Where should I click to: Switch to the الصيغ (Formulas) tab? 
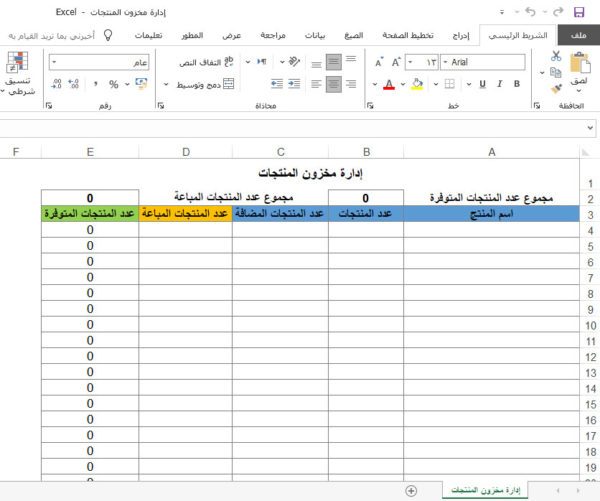point(354,36)
